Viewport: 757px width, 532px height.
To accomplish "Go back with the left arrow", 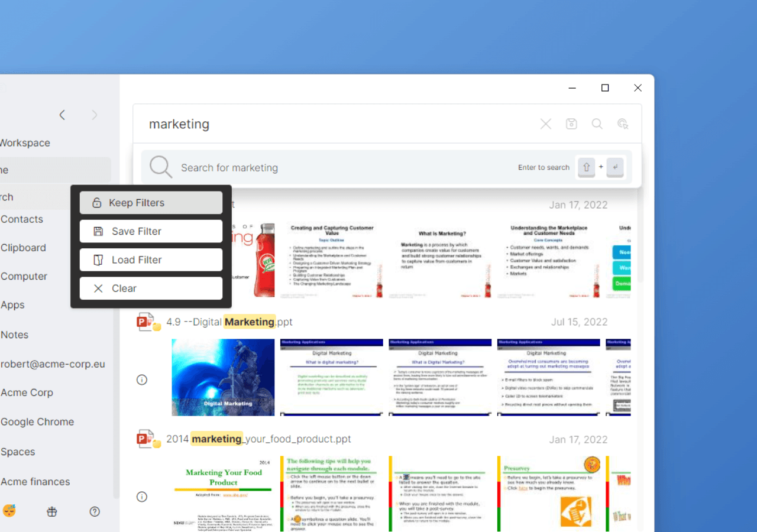I will click(x=62, y=115).
